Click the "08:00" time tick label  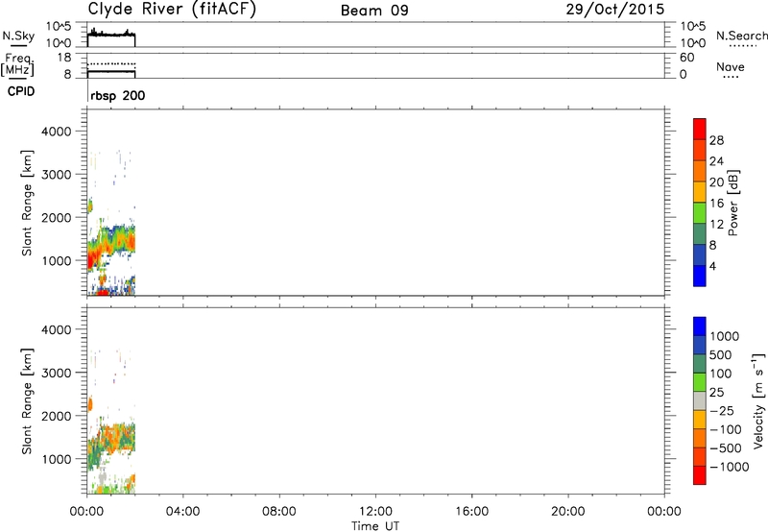(x=278, y=512)
